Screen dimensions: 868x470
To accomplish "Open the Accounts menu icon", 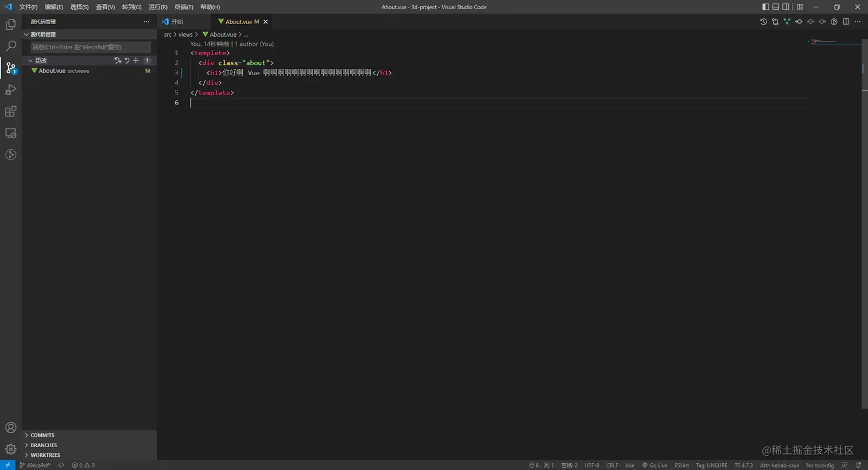I will click(10, 428).
